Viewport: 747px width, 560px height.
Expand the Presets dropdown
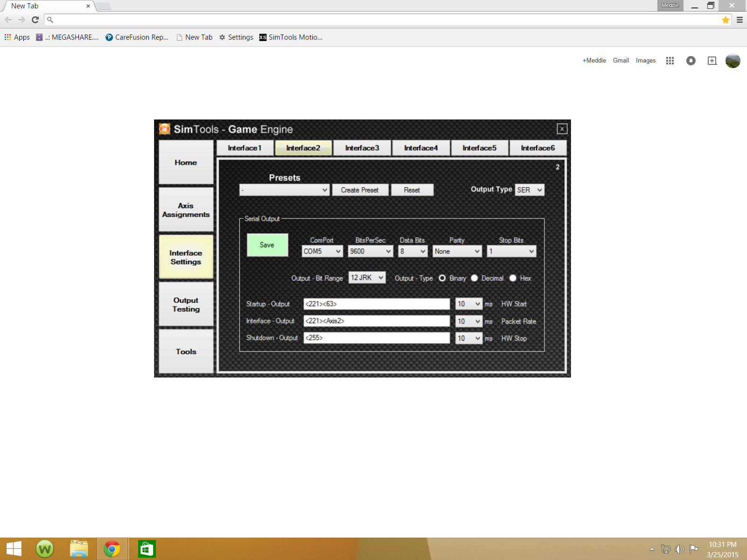(x=284, y=190)
